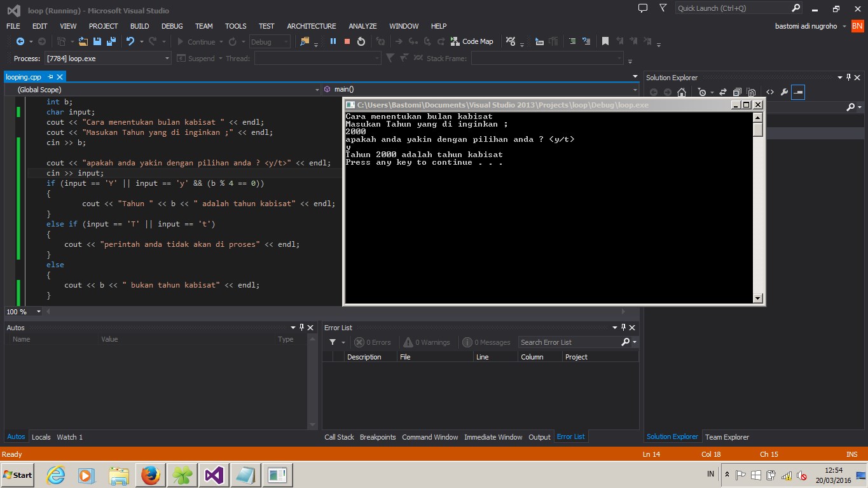Pin the Error List panel
This screenshot has height=488, width=868.
622,328
